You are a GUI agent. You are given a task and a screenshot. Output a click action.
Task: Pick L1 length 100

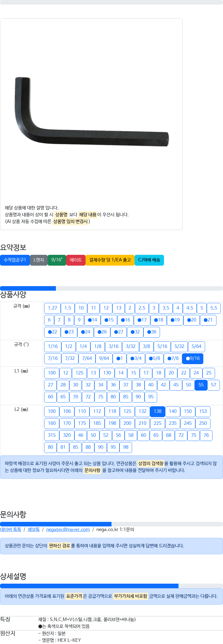pyautogui.click(x=52, y=373)
